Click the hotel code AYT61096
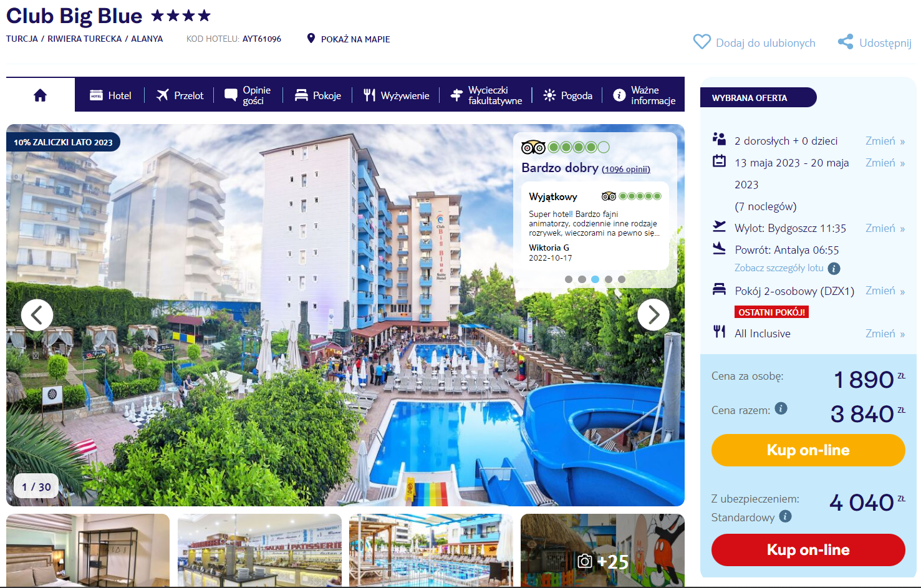 [x=262, y=39]
